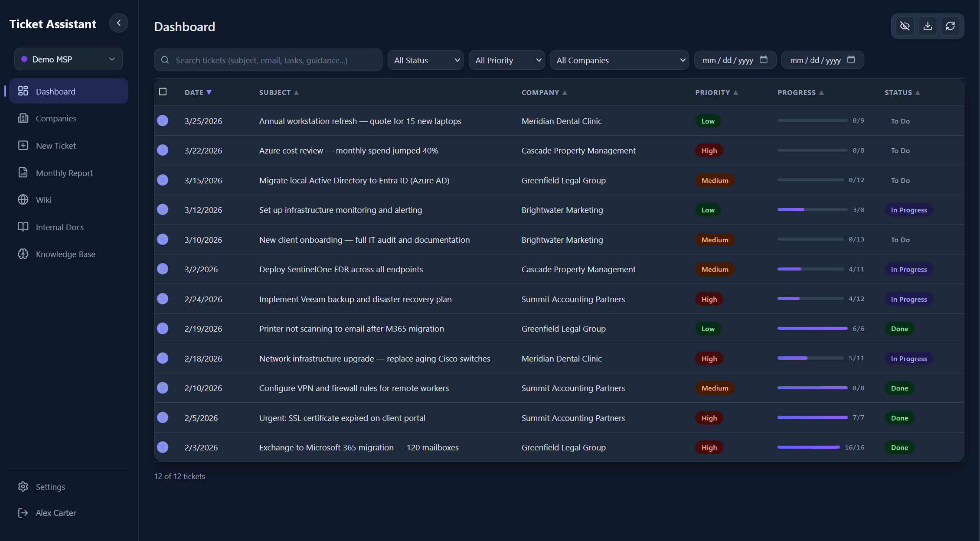Click the Knowledge Base brain icon
The image size is (980, 541).
[x=23, y=254]
